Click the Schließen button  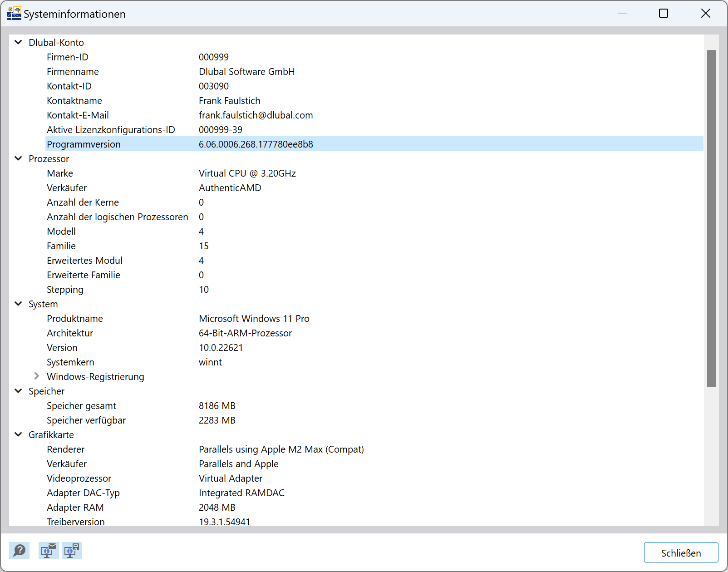[x=681, y=552]
